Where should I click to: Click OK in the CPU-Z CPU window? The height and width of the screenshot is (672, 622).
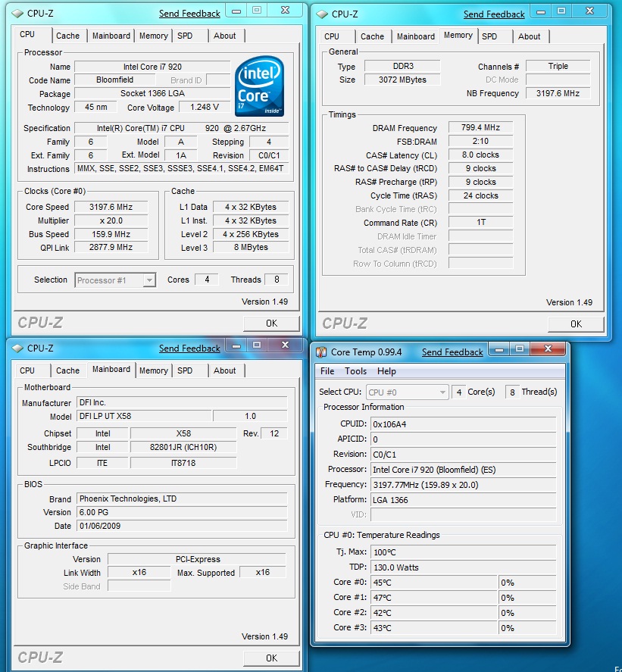point(271,323)
